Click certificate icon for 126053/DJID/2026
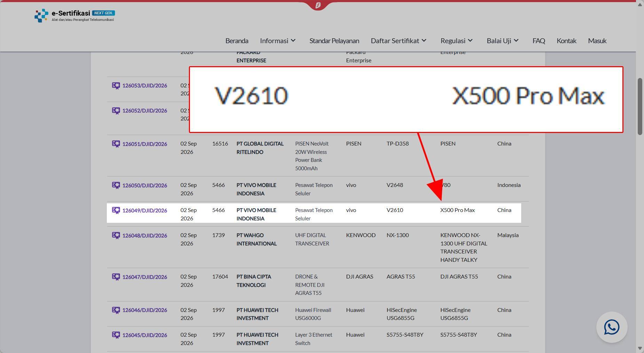Image resolution: width=644 pixels, height=353 pixels. coord(116,86)
